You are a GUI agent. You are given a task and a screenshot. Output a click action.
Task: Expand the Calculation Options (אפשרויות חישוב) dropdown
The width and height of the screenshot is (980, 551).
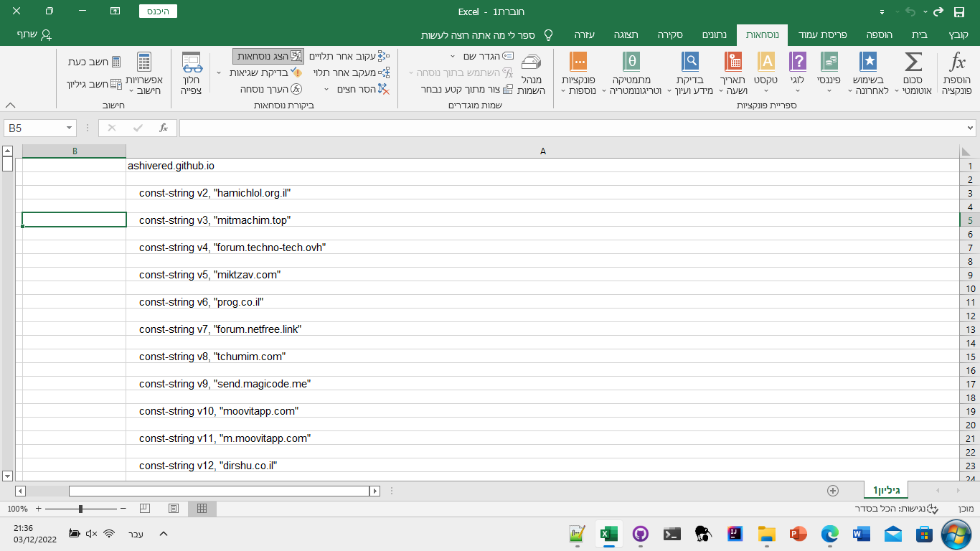pyautogui.click(x=144, y=74)
